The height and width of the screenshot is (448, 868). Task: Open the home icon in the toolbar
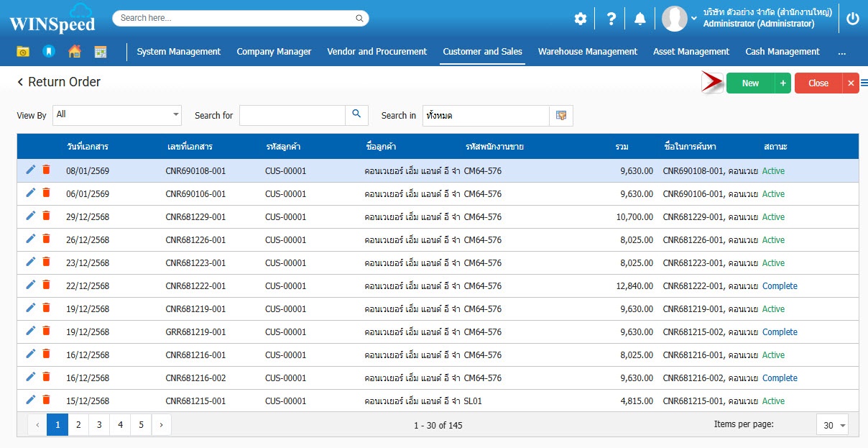(74, 52)
